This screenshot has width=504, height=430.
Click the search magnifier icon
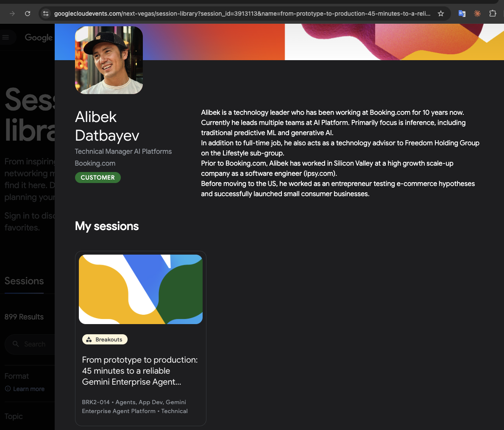(x=15, y=344)
